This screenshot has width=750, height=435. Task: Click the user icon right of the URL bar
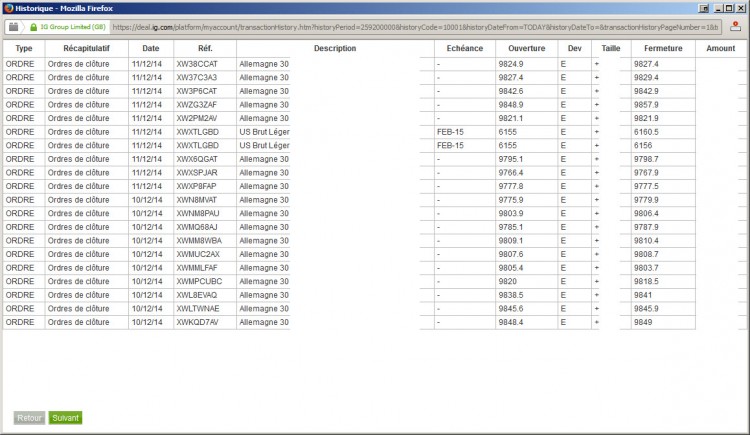point(735,27)
